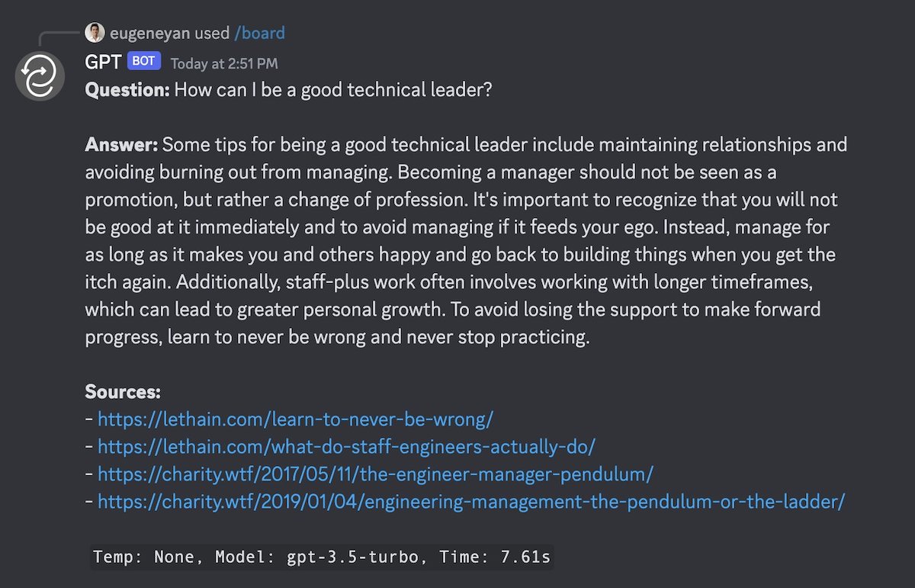Viewport: 915px width, 588px height.
Task: Click the GPT bot name
Action: click(x=103, y=62)
